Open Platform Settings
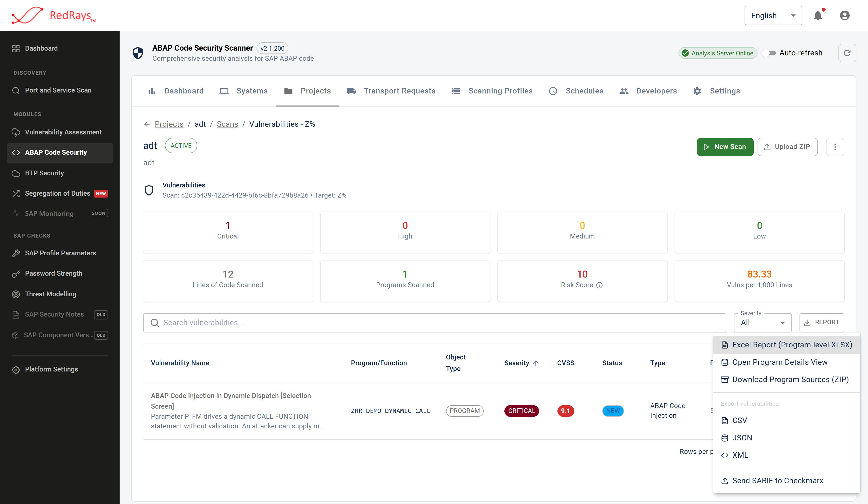 60,369
